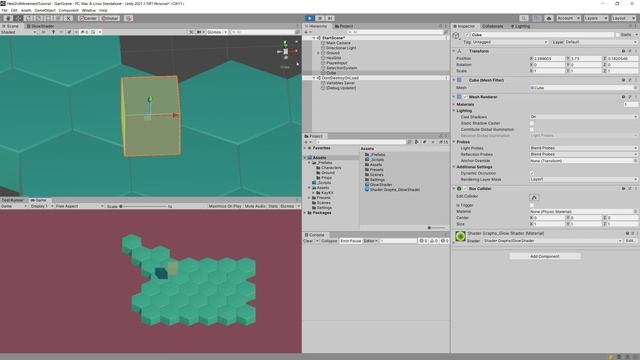Adjust the Game view Scale slider
Viewport: 640px width, 360px height.
pyautogui.click(x=143, y=207)
